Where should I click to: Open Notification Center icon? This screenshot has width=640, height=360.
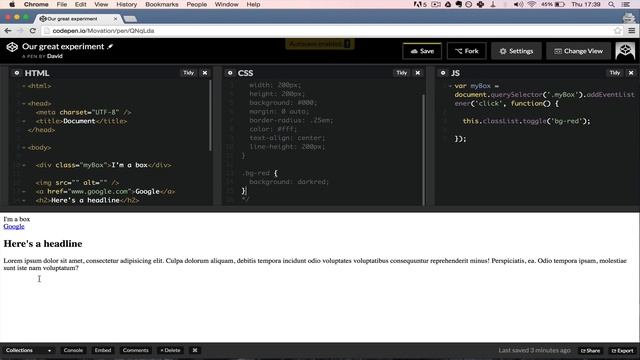(626, 4)
